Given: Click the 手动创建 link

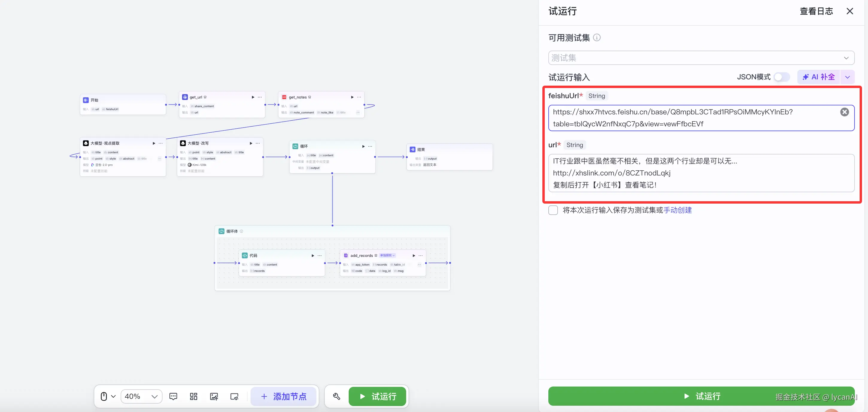Looking at the screenshot, I should (x=677, y=210).
